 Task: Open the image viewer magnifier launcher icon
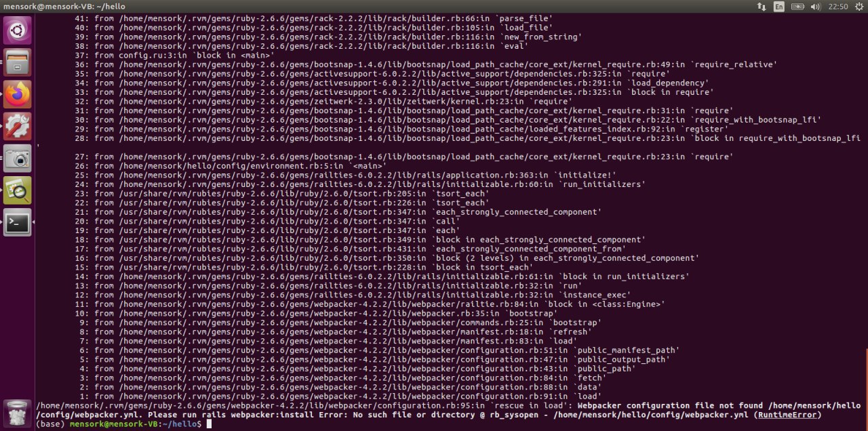click(18, 190)
